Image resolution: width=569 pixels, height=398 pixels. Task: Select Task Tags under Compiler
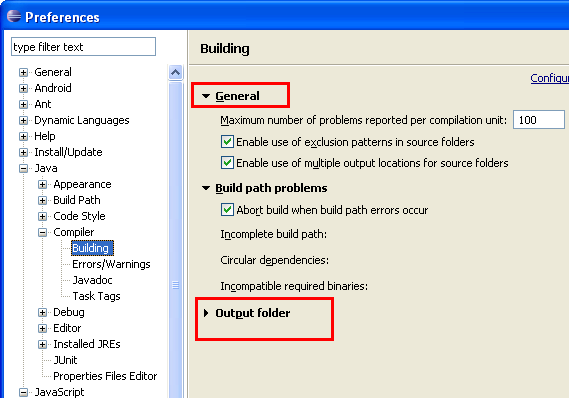coord(96,296)
